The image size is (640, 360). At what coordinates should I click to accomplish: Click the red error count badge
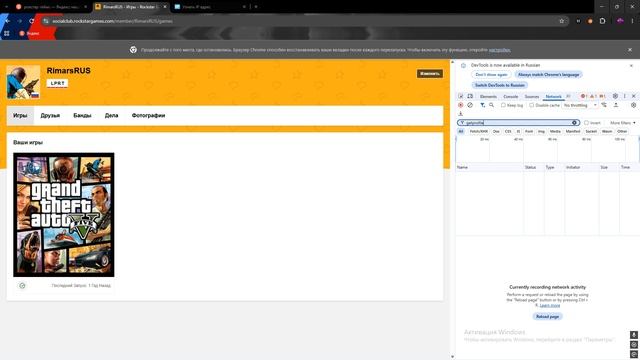click(584, 96)
